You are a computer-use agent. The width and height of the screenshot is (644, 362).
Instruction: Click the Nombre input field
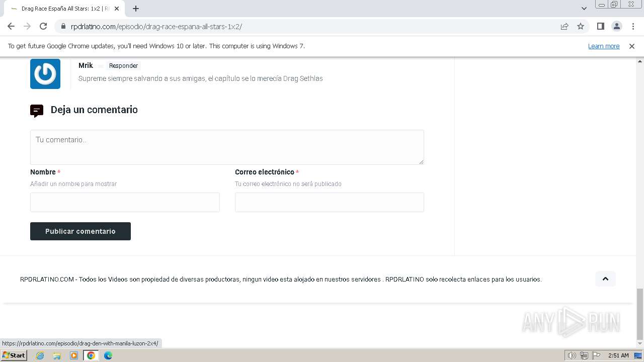coord(125,202)
